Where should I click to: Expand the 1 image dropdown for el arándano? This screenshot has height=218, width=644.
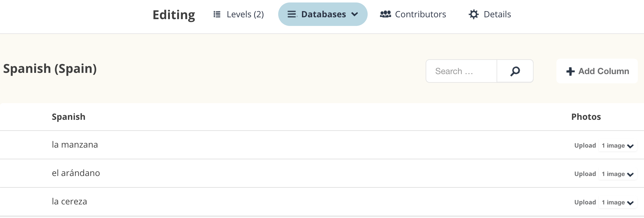[618, 174]
